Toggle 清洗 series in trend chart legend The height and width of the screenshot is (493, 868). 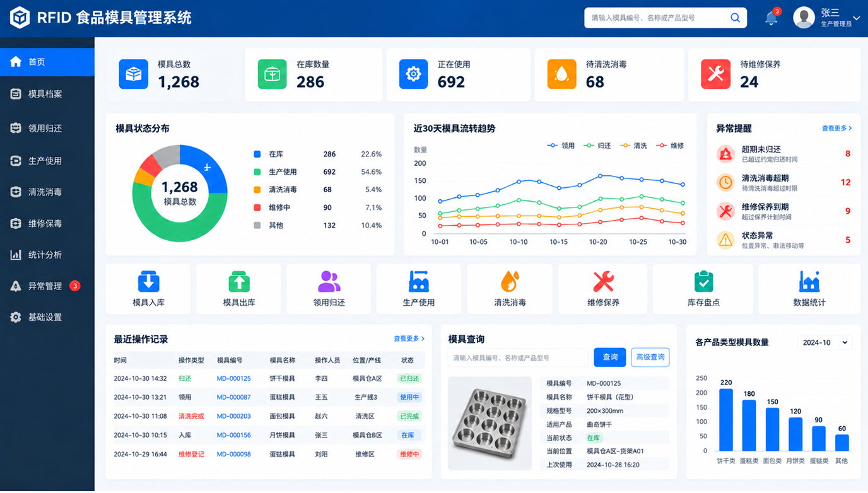pos(633,146)
